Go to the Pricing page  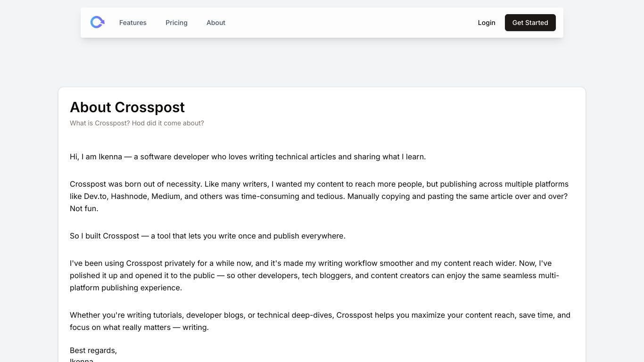tap(176, 23)
